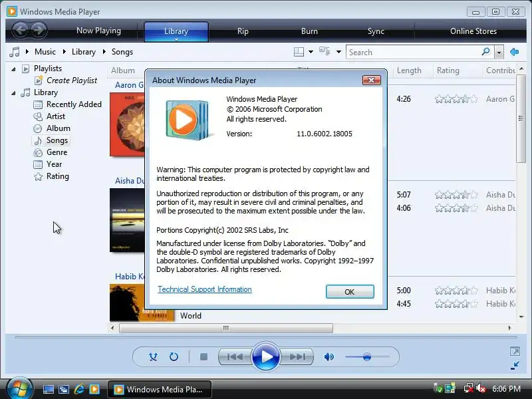532x399 pixels.
Task: Collapse the Playlists tree node
Action: tap(13, 69)
